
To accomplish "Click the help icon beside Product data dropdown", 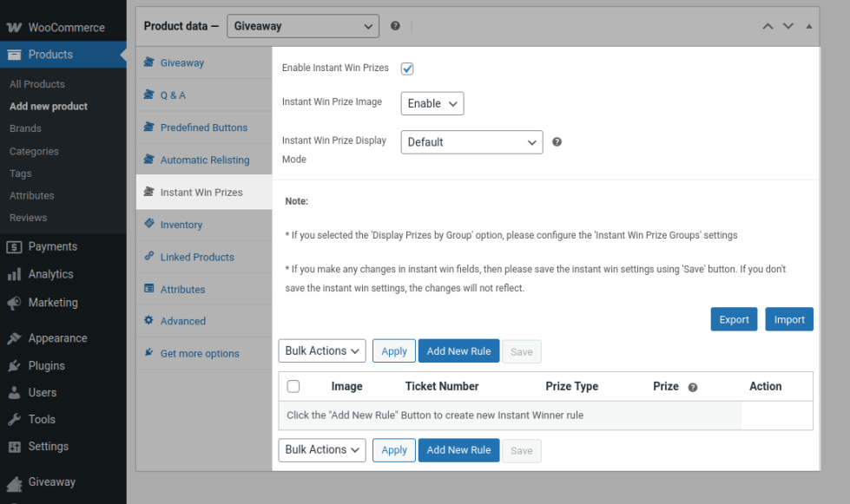I will (x=396, y=26).
